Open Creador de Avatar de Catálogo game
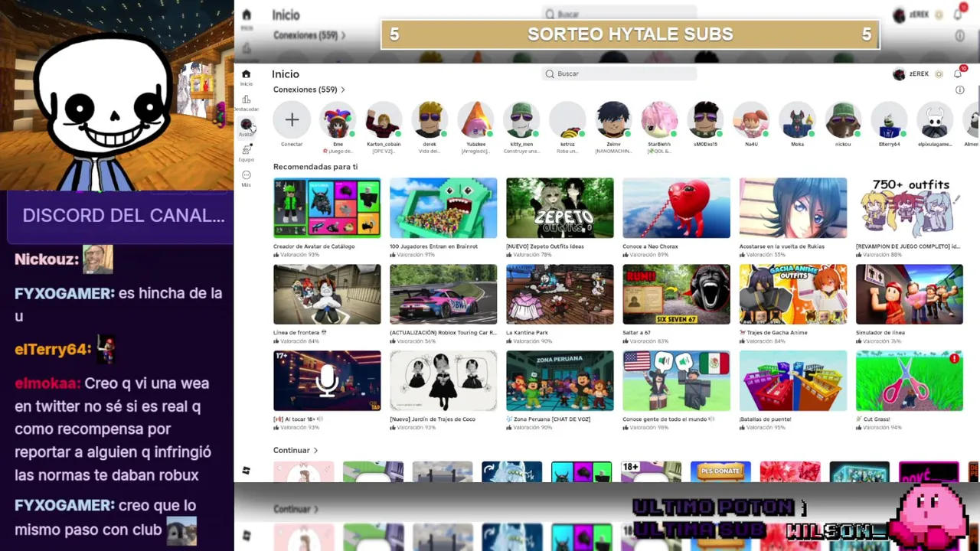980x551 pixels. pos(327,208)
